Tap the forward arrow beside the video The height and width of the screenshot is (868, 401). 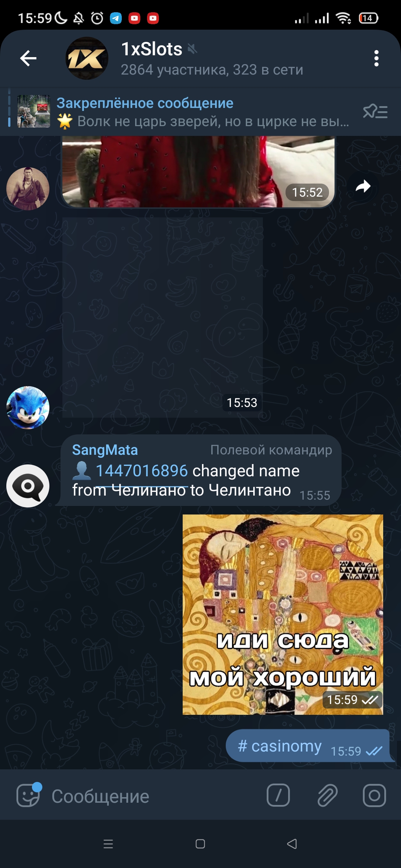point(363,186)
